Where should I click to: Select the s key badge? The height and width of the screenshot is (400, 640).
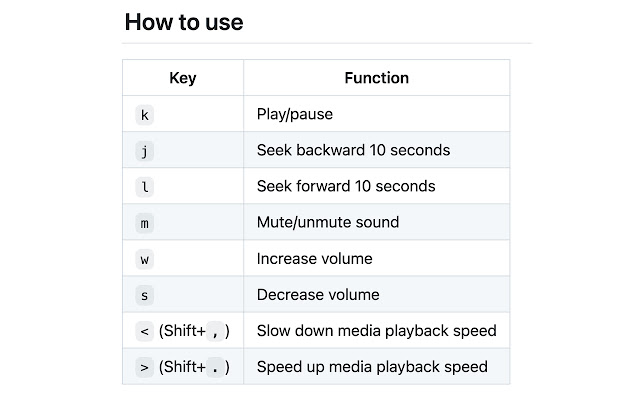point(145,295)
